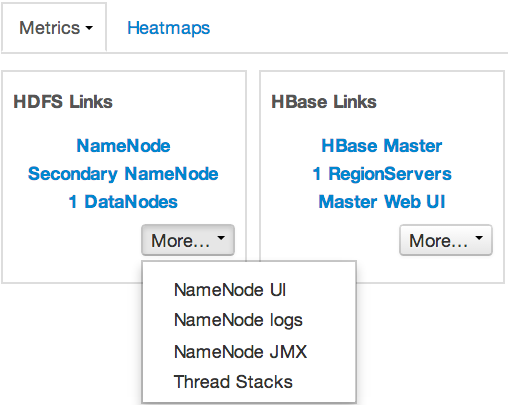
Task: Click the caret arrow in HBase More button
Action: (479, 238)
